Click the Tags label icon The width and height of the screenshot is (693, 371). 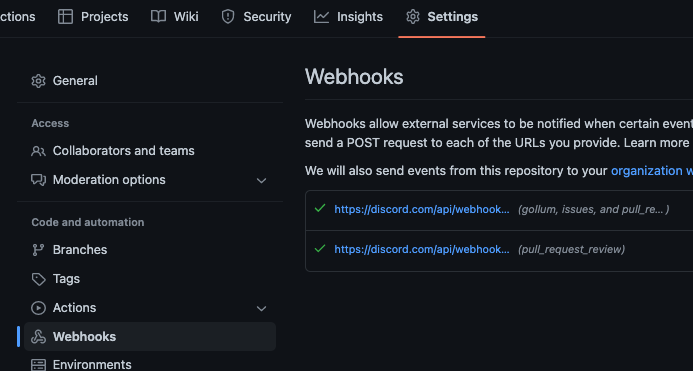point(38,279)
